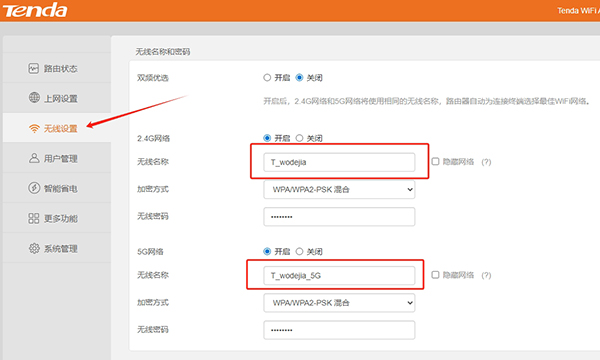Click the 5G 无线名称 field T_wodejia_5G
Screen dimensions: 600x360
tap(339, 275)
